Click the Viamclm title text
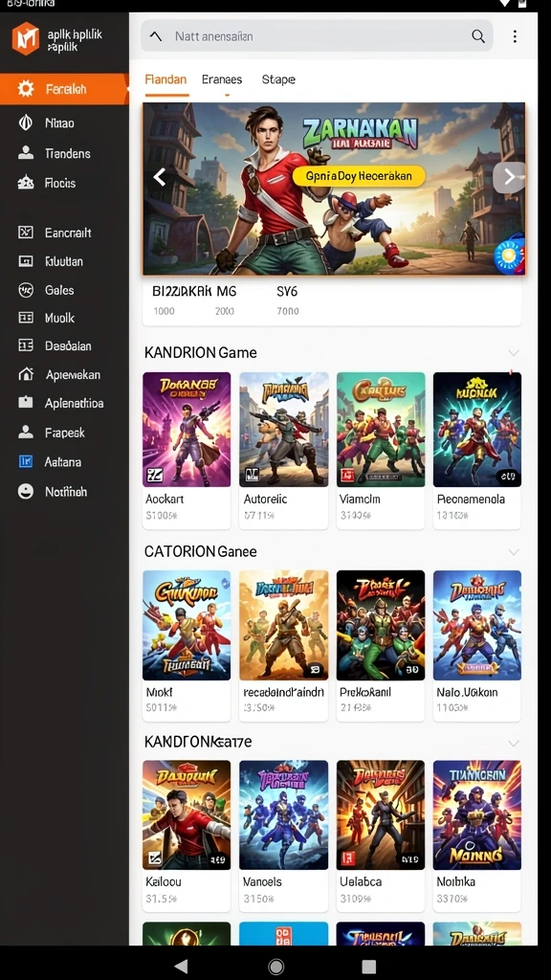This screenshot has height=980, width=551. tap(360, 499)
